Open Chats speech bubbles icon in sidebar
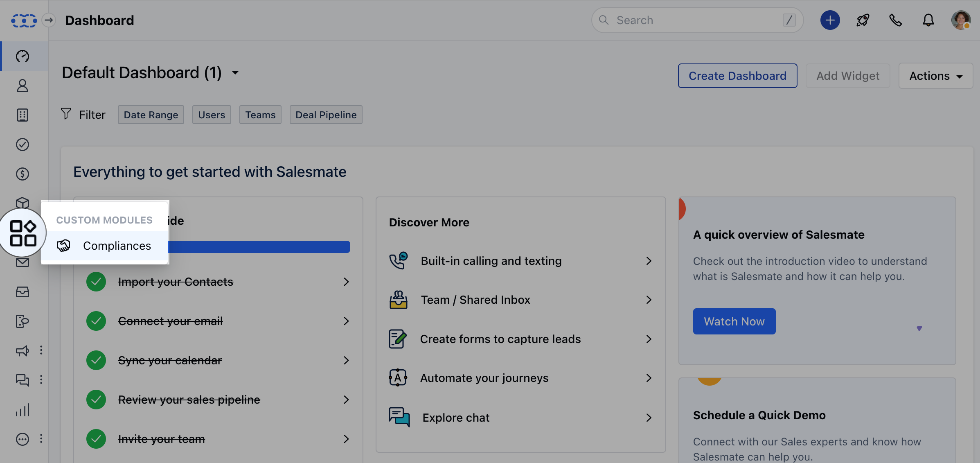980x463 pixels. 23,380
